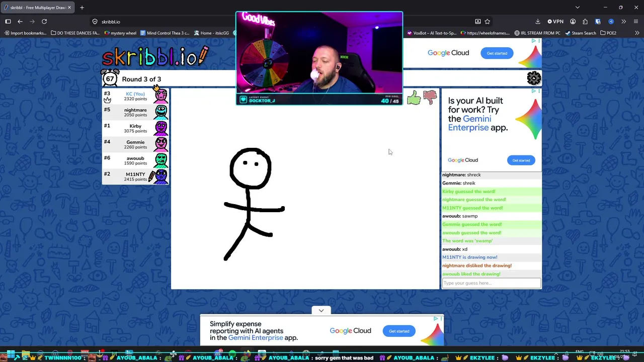The width and height of the screenshot is (644, 362).
Task: Open the browser account profile icon
Action: tap(573, 22)
